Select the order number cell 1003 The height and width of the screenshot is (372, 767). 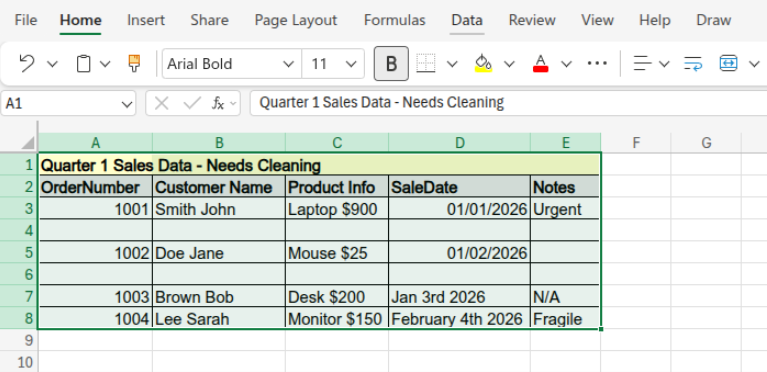click(x=95, y=297)
